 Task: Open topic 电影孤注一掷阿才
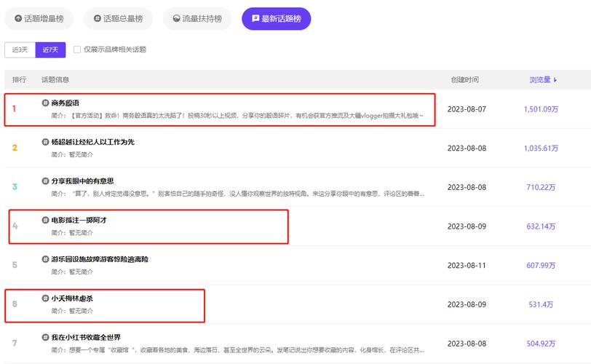[x=79, y=220]
